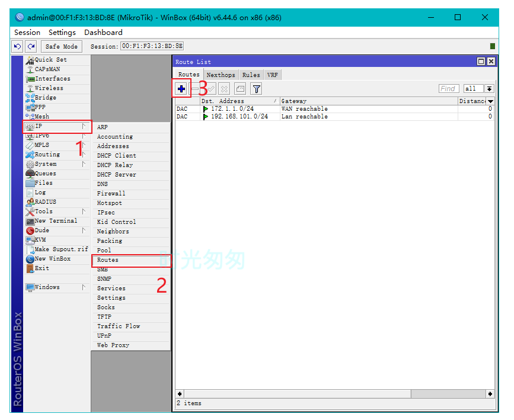
Task: Sort by Gateway column header
Action: click(x=369, y=101)
